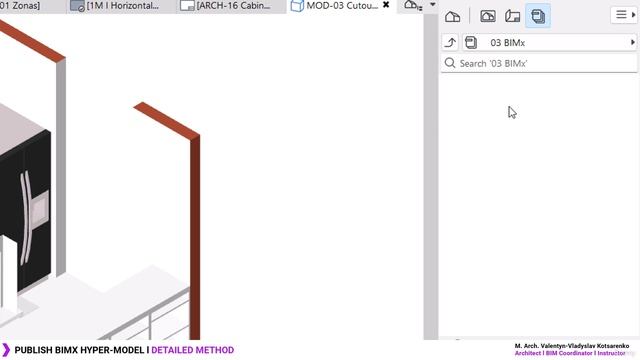
Task: Switch to the MOD-03 Cutou... tab
Action: (342, 6)
